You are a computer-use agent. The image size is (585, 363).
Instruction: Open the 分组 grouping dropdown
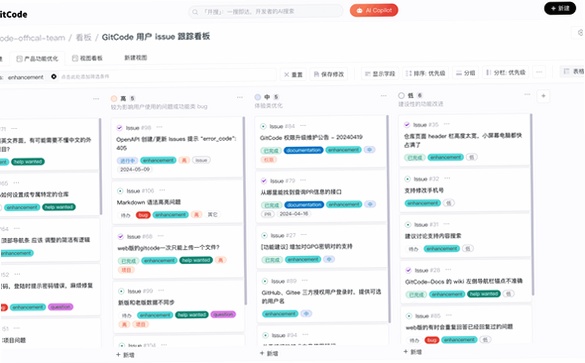tap(466, 73)
